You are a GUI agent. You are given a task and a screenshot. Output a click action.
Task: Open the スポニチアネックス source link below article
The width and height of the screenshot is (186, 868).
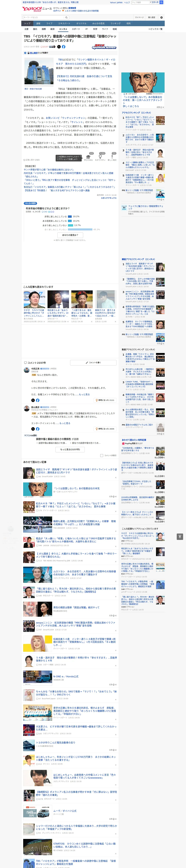[x=109, y=198]
